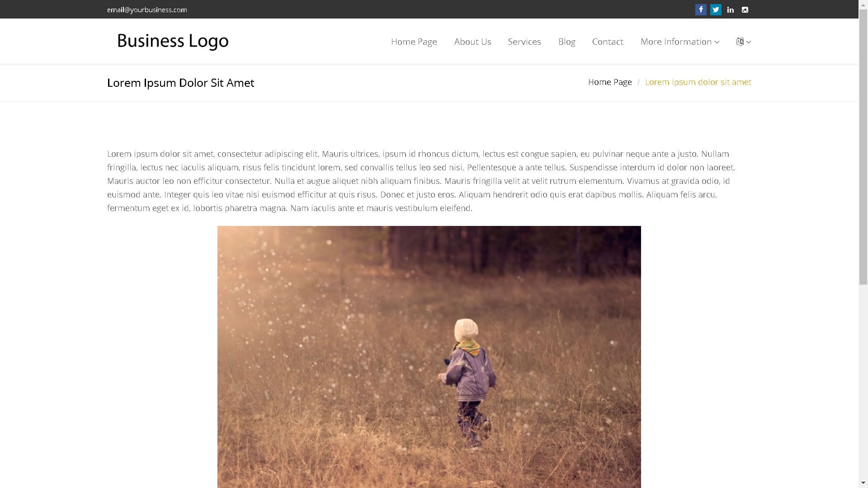The height and width of the screenshot is (488, 868).
Task: Open the Facebook social icon
Action: point(701,9)
